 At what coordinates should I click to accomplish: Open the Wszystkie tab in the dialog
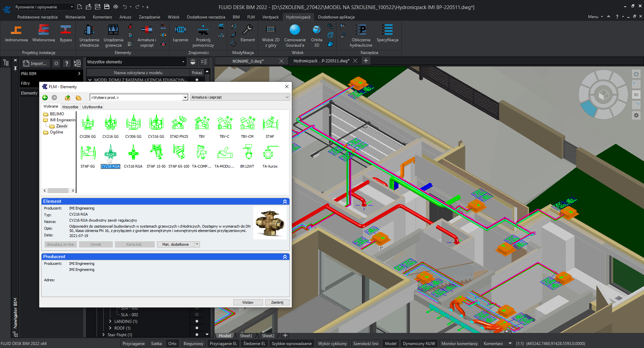point(70,107)
